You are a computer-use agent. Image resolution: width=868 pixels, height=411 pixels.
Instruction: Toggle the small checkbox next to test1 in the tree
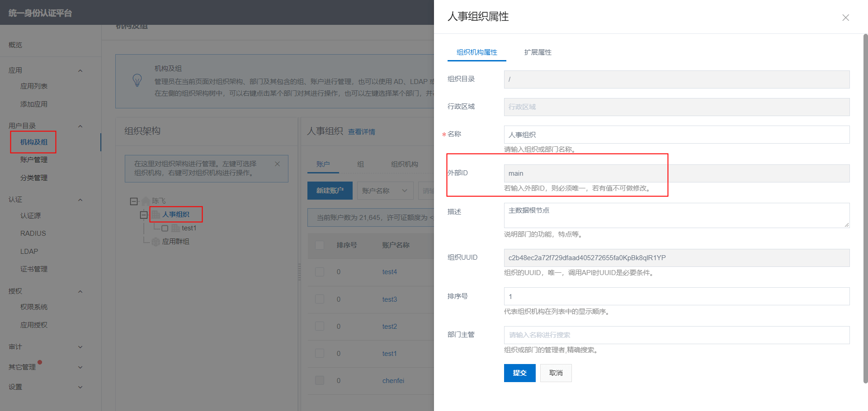pos(165,229)
